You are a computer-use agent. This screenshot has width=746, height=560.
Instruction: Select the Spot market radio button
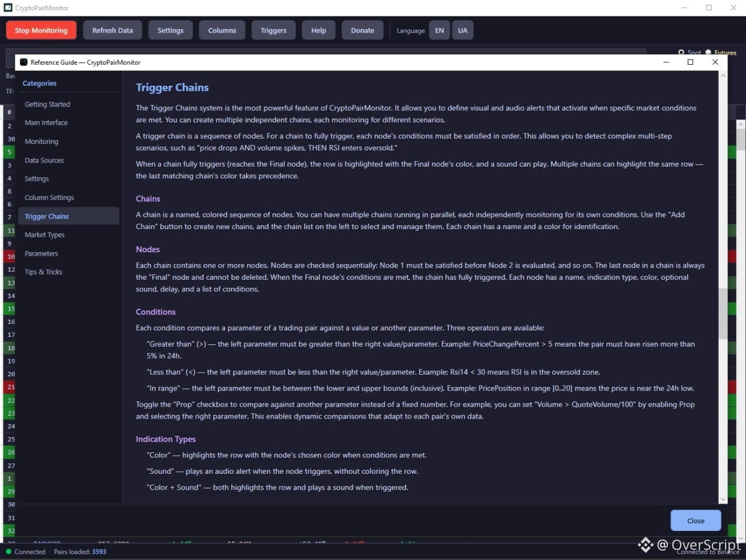(681, 52)
